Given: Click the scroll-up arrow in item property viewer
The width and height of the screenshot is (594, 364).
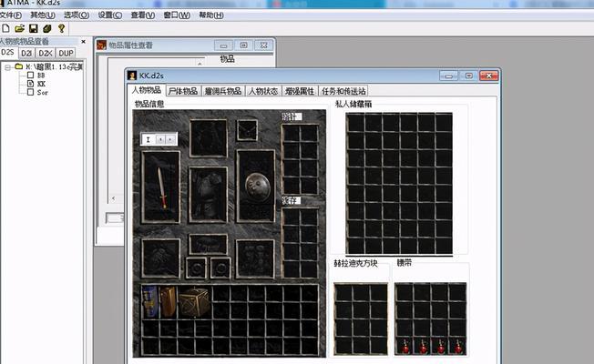Looking at the screenshot, I should tap(200, 64).
